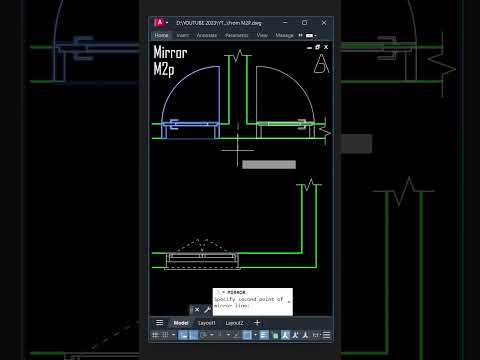Open status bar customization menu icon
This screenshot has height=360, width=480.
tap(326, 335)
